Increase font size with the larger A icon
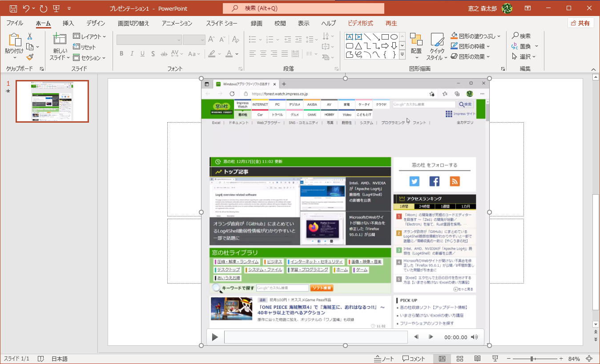The image size is (600, 364). pyautogui.click(x=212, y=40)
